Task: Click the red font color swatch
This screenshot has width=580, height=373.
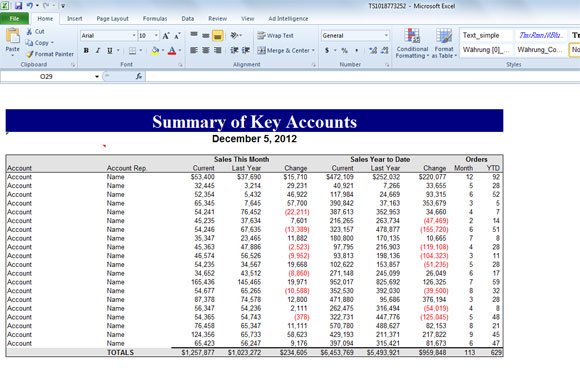Action: (x=172, y=51)
